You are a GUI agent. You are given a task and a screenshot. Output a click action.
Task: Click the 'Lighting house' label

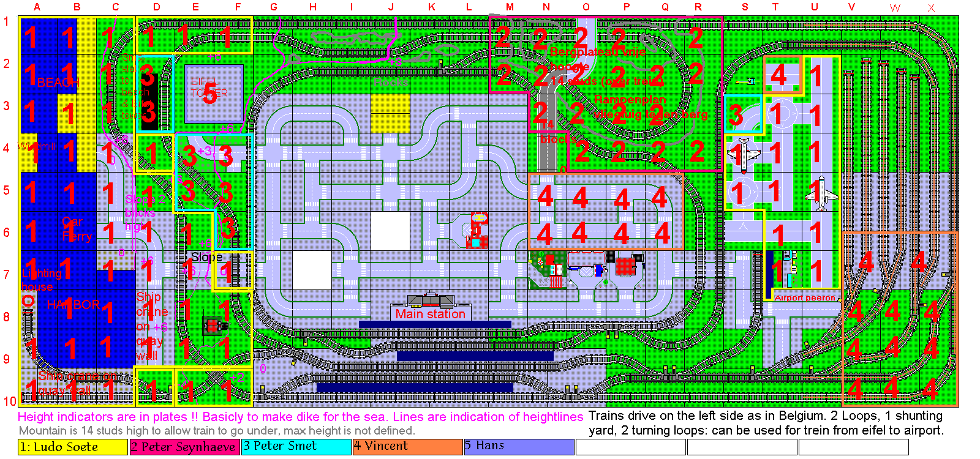(42, 280)
